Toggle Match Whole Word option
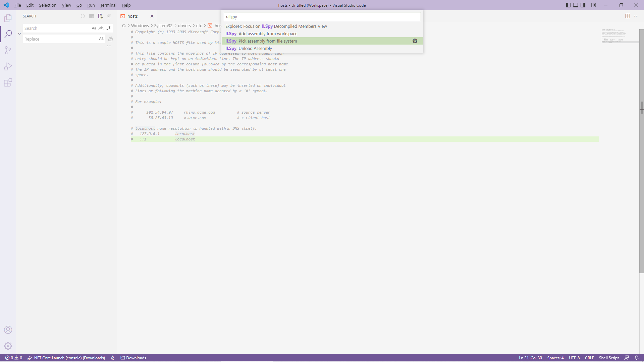644x362 pixels. coord(101,28)
